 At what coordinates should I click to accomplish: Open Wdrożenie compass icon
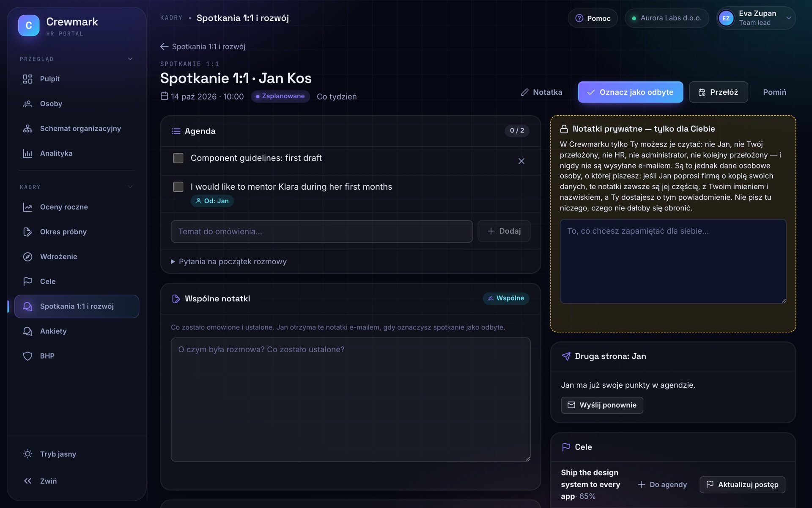click(x=27, y=257)
